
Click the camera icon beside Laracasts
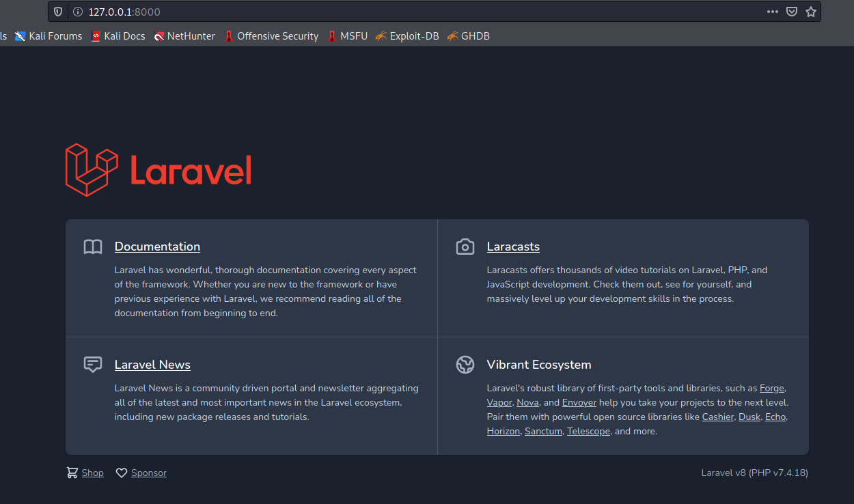pos(465,247)
